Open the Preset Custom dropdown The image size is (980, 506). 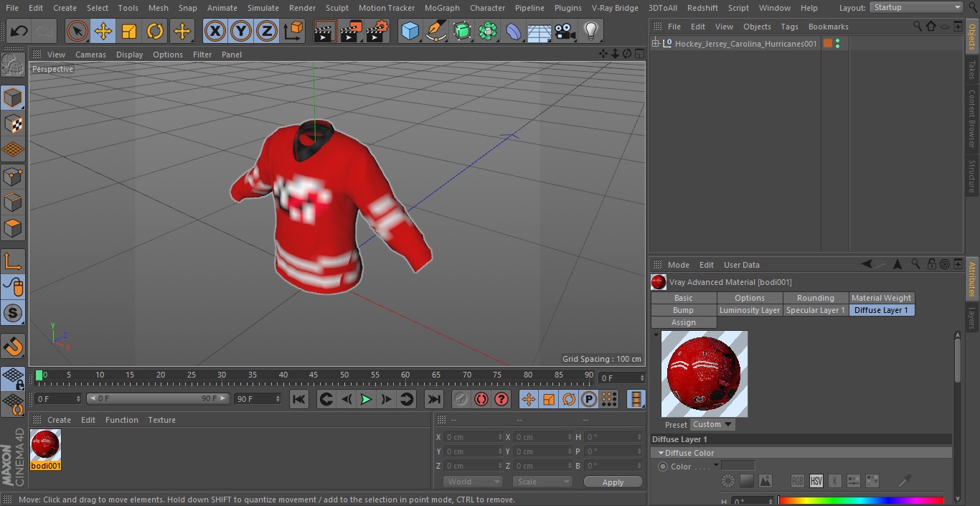pyautogui.click(x=712, y=424)
